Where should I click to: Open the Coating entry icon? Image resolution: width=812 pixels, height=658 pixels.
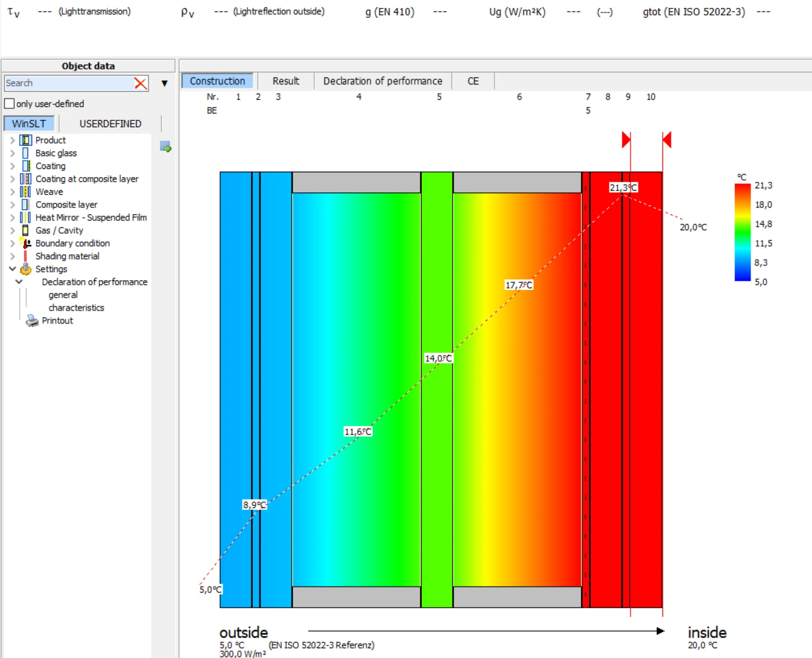26,166
